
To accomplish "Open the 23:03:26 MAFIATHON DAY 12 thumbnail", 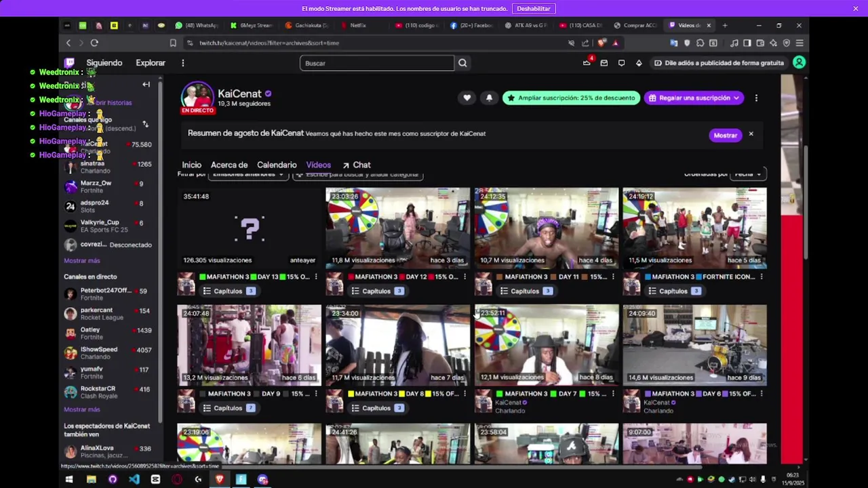I will tap(398, 228).
